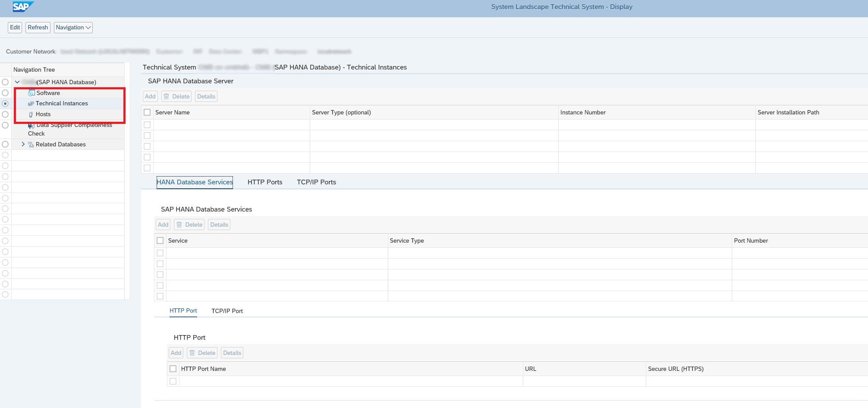Collapse the SAP HANA Database tree node
The height and width of the screenshot is (408, 868).
coord(17,82)
